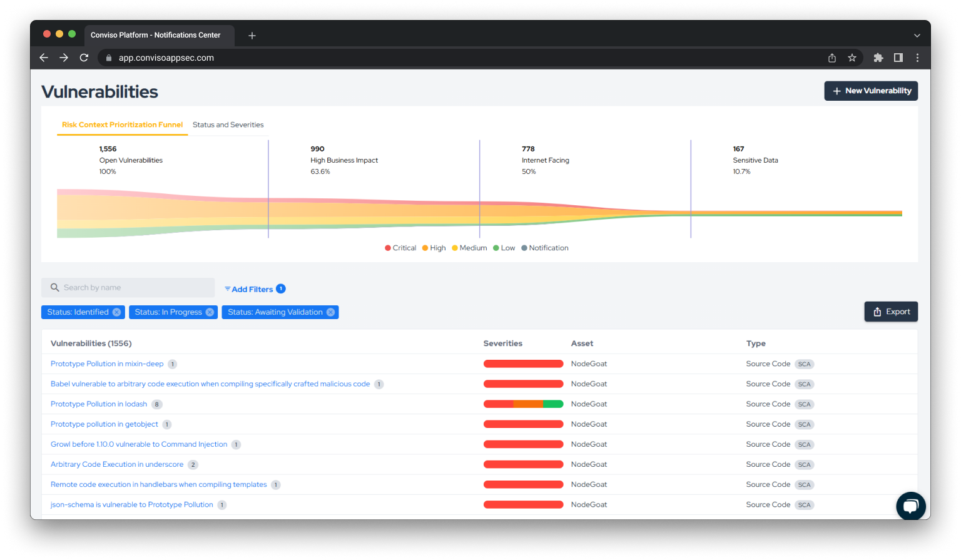Image resolution: width=961 pixels, height=560 pixels.
Task: Open Remote code execution in handlebars vulnerability
Action: [159, 484]
